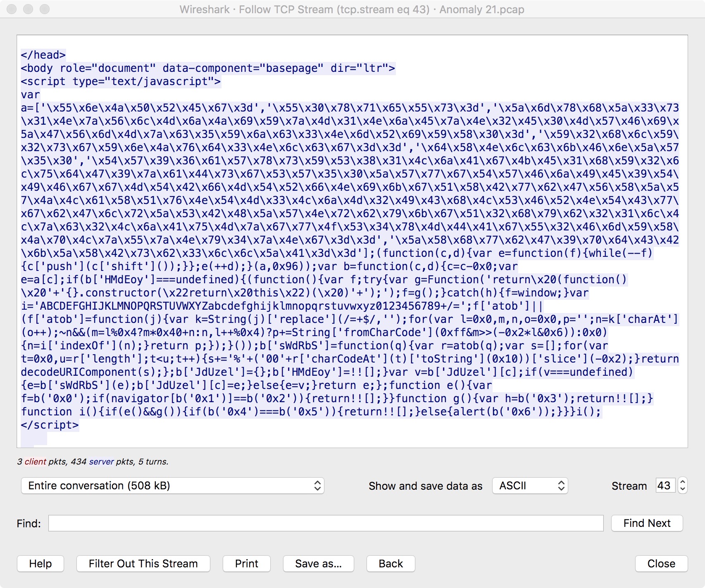Click the Find text input field

pyautogui.click(x=326, y=523)
